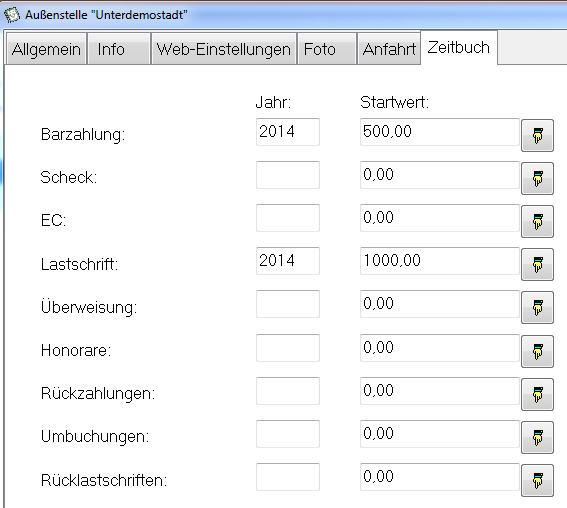Click the 'Überweisung:' label

89,307
